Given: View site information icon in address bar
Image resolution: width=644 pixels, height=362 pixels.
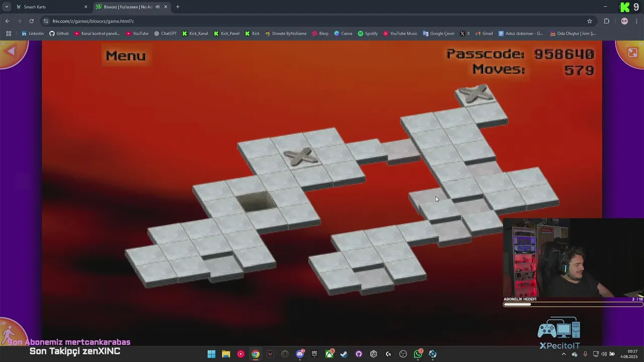Looking at the screenshot, I should [46, 21].
